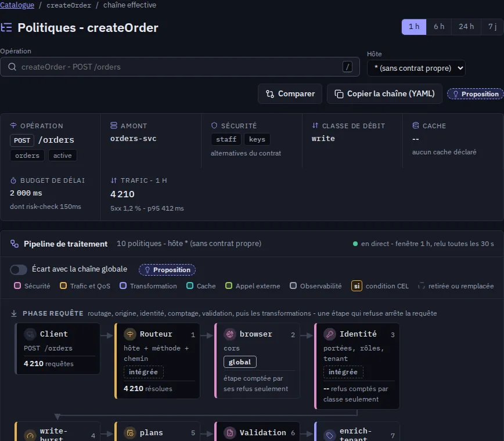
Task: Click the Comparer button
Action: coord(290,94)
